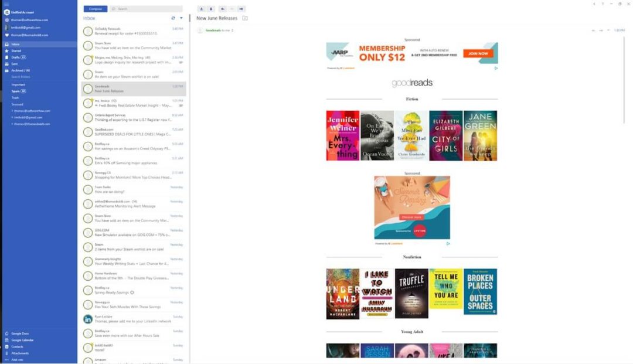Open Attachments in the sidebar
This screenshot has width=633, height=364.
pyautogui.click(x=20, y=353)
